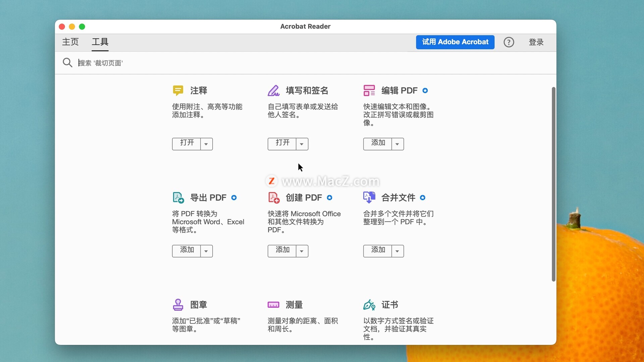The image size is (644, 362).
Task: Click the 编辑 PDF tool icon
Action: click(x=369, y=90)
